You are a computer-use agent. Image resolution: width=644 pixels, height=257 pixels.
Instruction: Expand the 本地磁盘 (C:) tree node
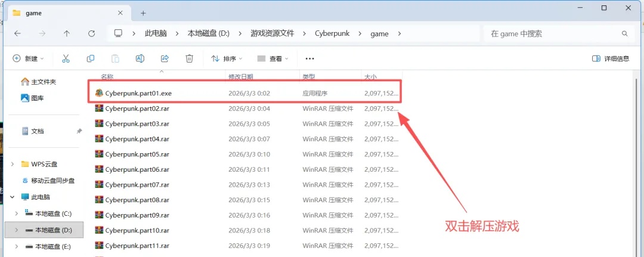point(17,213)
